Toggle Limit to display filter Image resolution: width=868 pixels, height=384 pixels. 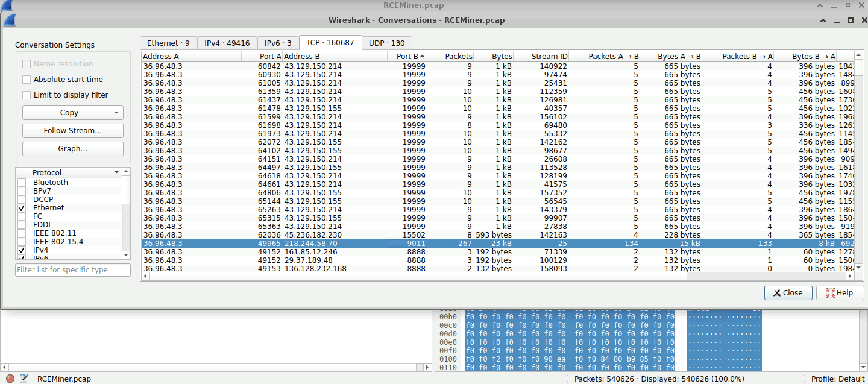pos(26,95)
